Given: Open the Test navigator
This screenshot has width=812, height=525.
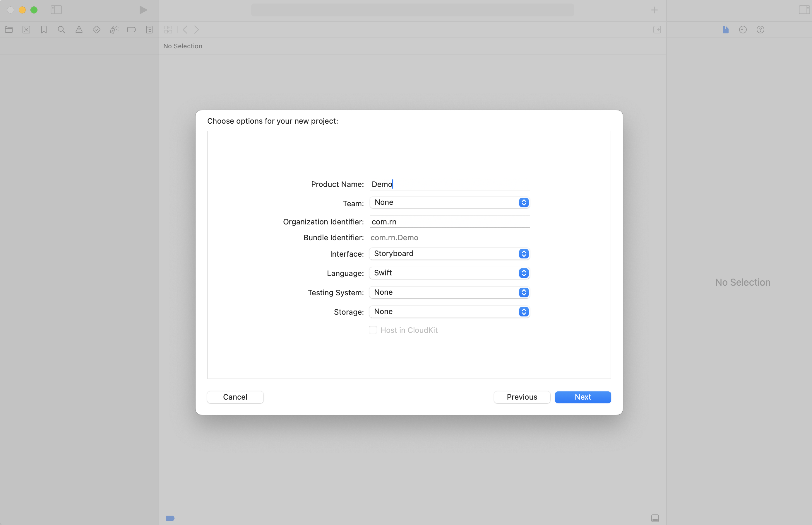Looking at the screenshot, I should point(96,30).
